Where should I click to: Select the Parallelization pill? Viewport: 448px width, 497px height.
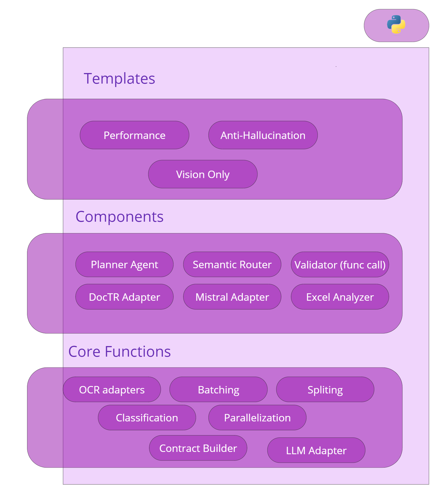coord(258,417)
